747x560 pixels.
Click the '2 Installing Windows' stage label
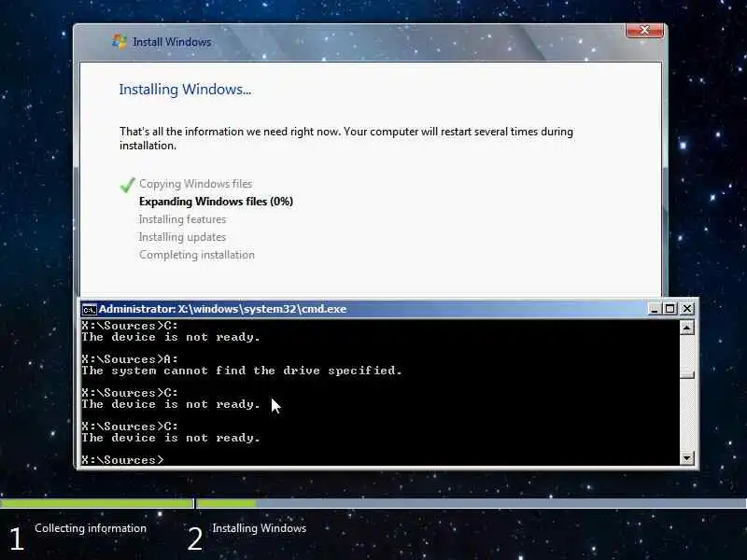click(247, 538)
